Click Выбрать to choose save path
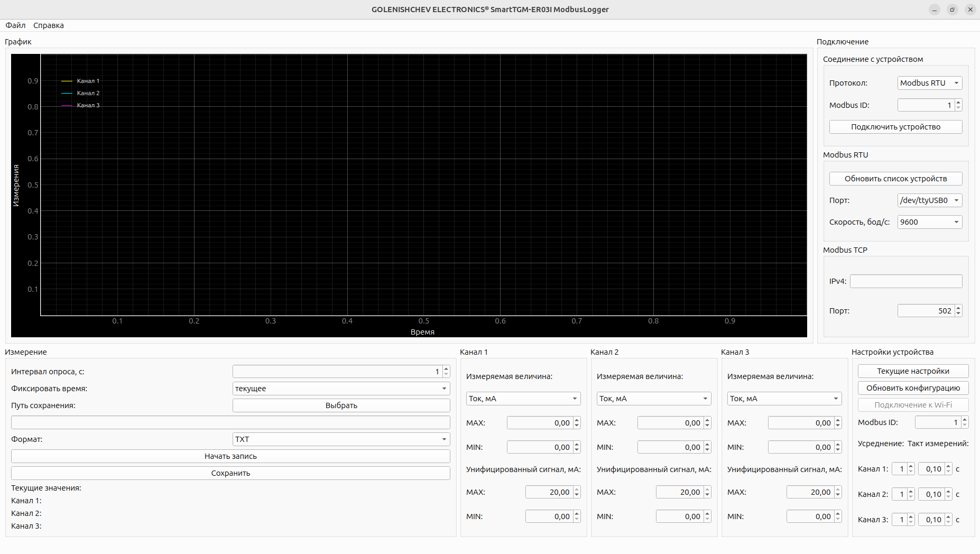Screen dimensions: 980x554 coord(341,405)
